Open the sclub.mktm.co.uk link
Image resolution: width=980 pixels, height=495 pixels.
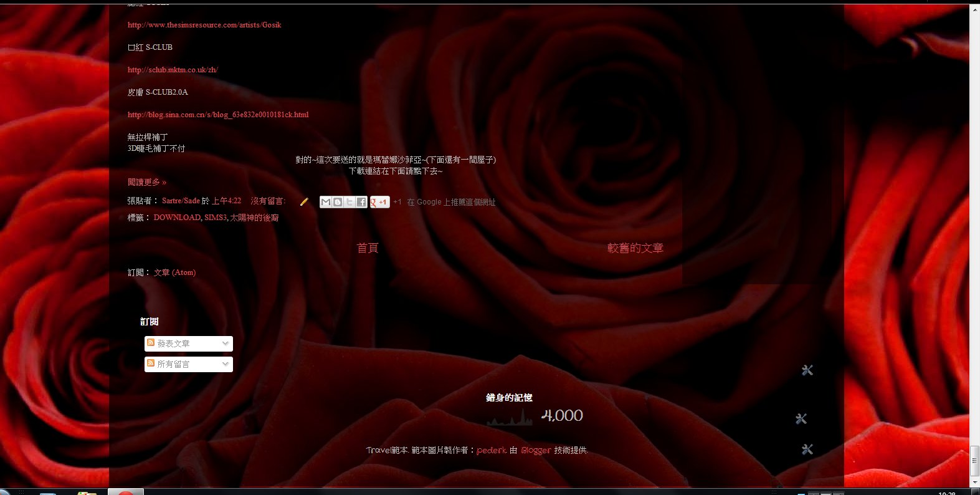pyautogui.click(x=173, y=70)
